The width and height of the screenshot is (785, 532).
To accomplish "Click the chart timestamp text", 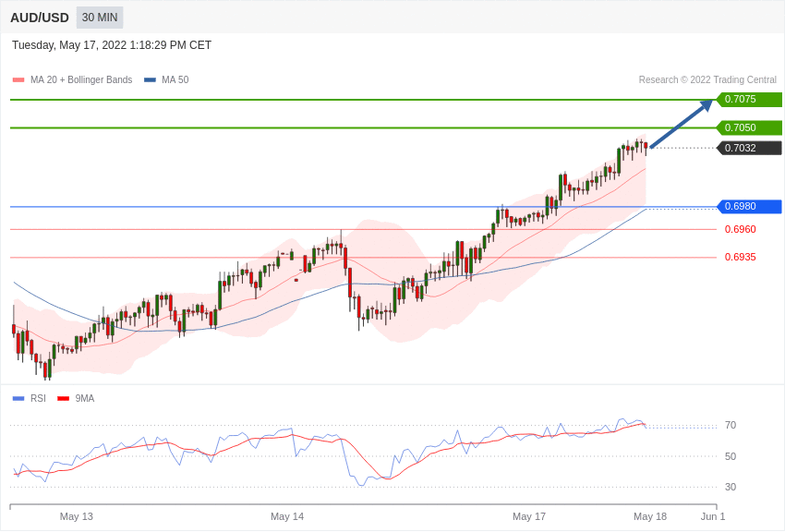I will coord(112,45).
